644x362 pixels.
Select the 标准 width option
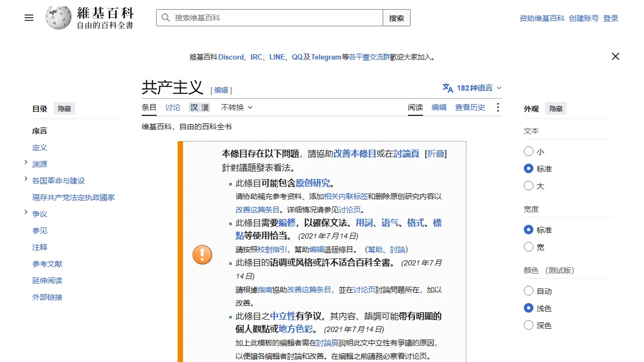[529, 230]
